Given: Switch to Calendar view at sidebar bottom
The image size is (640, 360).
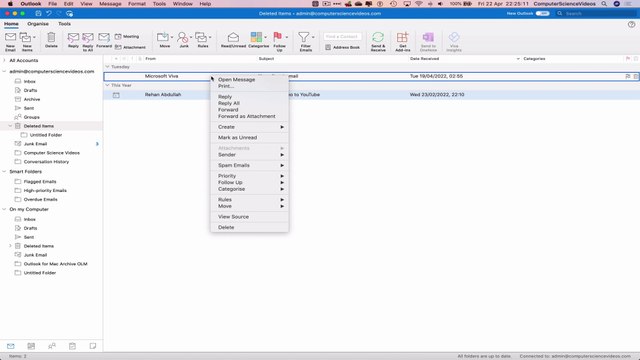Looking at the screenshot, I should click(31, 346).
